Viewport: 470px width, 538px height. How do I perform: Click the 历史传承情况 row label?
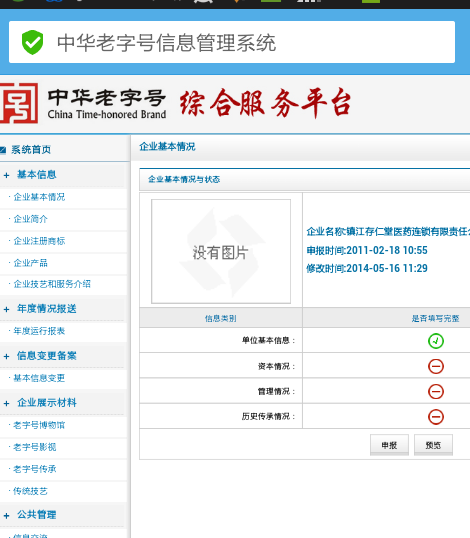point(268,417)
